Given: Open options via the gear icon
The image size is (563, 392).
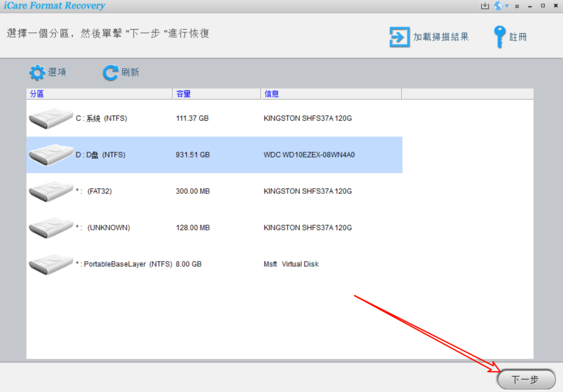Looking at the screenshot, I should [37, 72].
